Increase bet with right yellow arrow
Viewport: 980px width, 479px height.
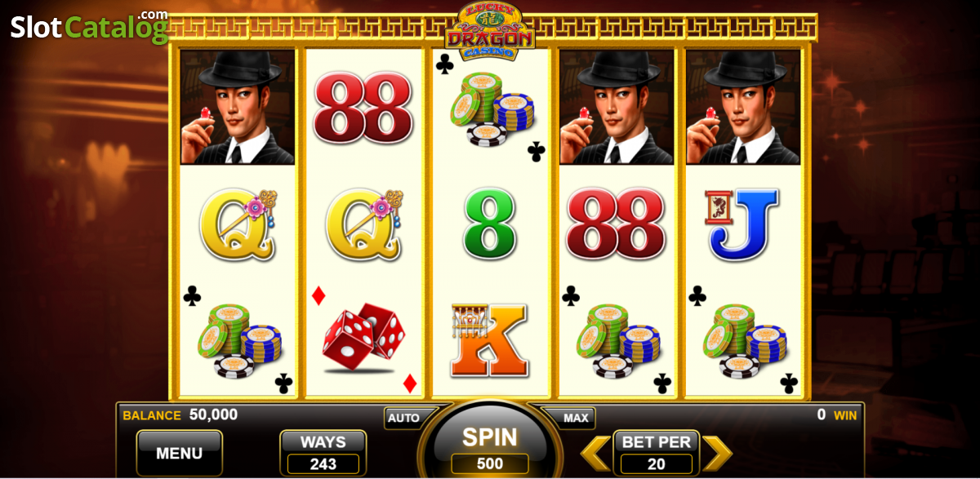point(717,454)
